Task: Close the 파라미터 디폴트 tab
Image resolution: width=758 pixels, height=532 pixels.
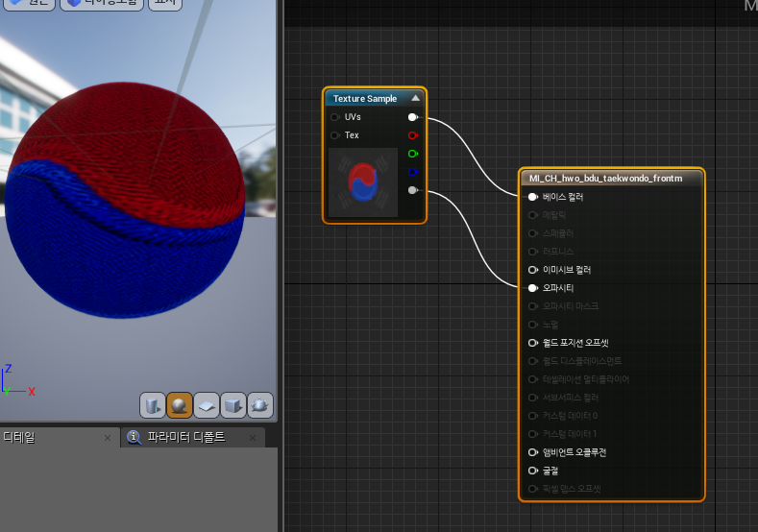Action: click(x=253, y=438)
